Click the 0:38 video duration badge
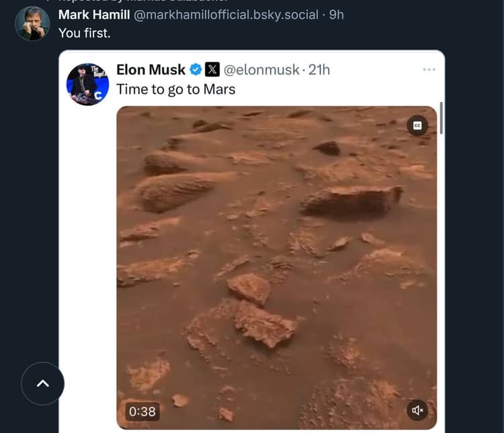Screen dimensions: 504x433 (x=142, y=410)
